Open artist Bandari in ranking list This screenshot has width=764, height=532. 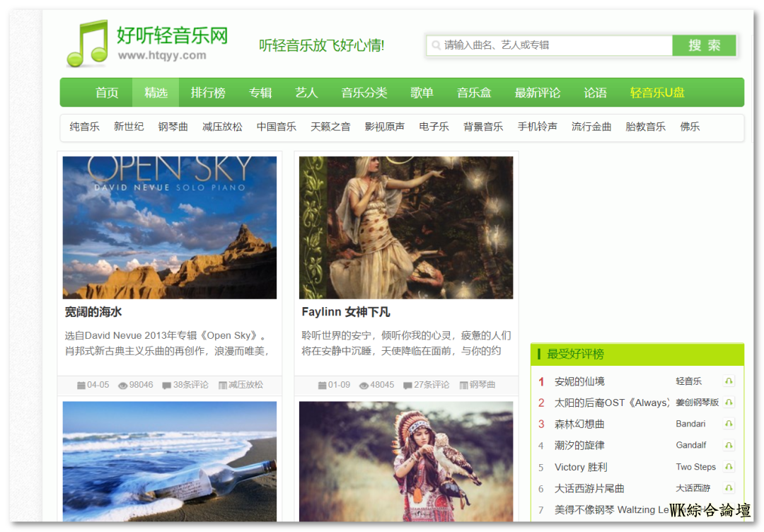[690, 424]
